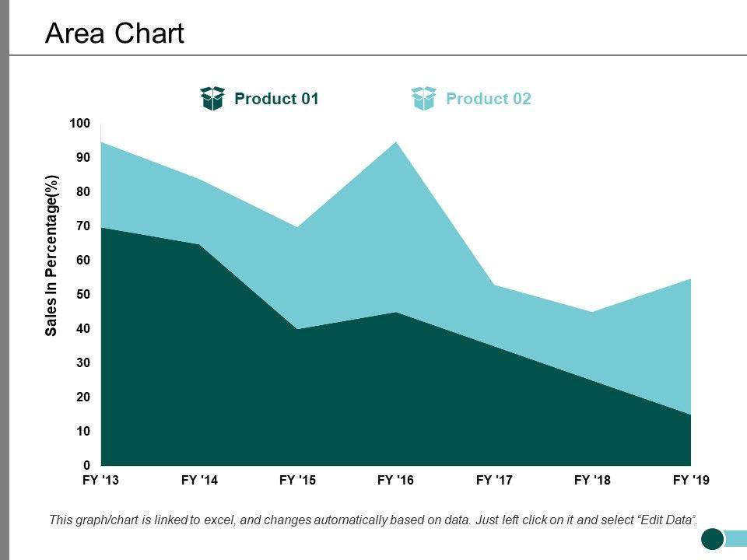Click the dark green circle at bottom right
Screen dimensions: 747x560
click(713, 538)
